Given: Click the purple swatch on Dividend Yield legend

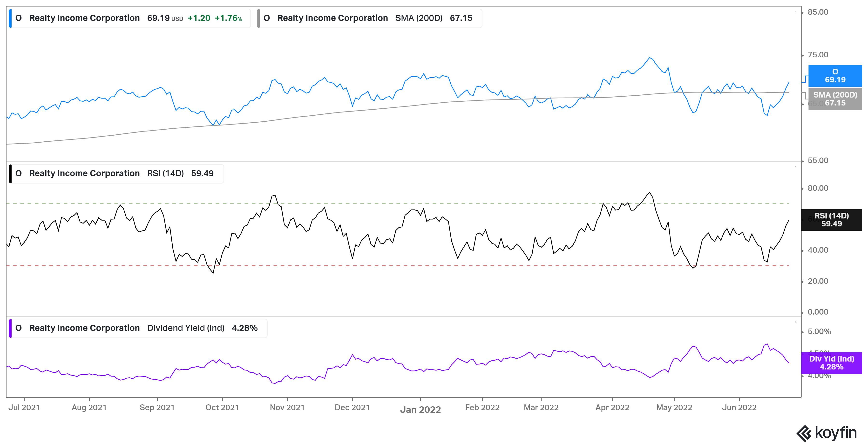Looking at the screenshot, I should [10, 328].
